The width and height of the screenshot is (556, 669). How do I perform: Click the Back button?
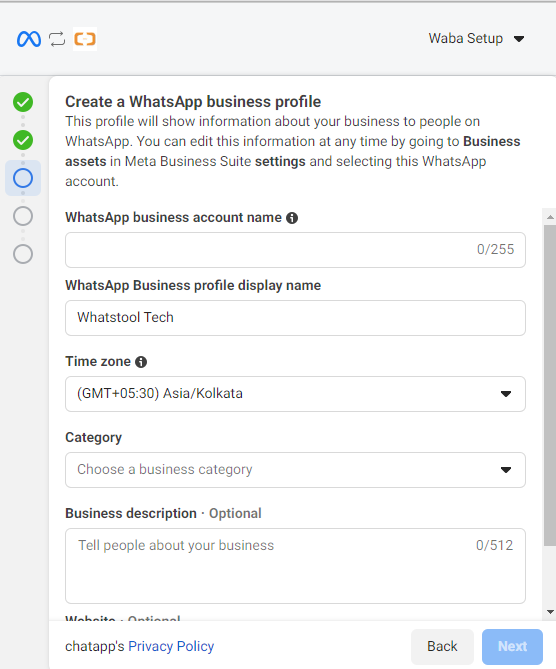[x=442, y=646]
